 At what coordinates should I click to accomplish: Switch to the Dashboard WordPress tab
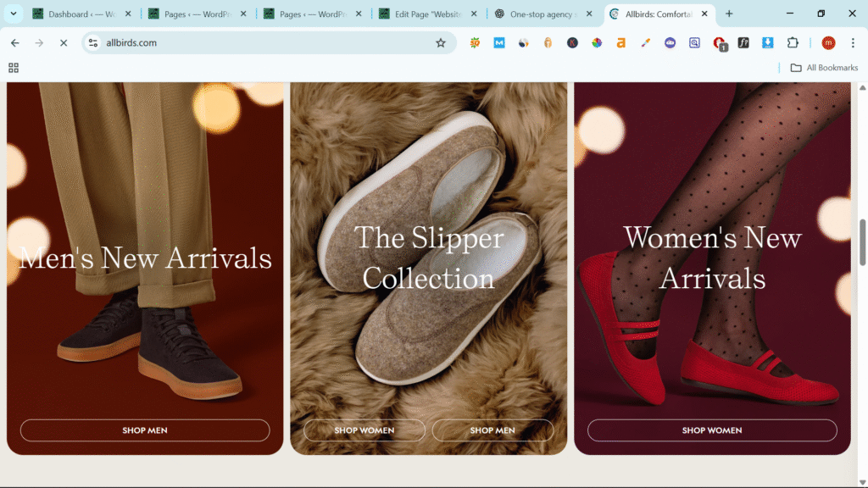pyautogui.click(x=81, y=14)
